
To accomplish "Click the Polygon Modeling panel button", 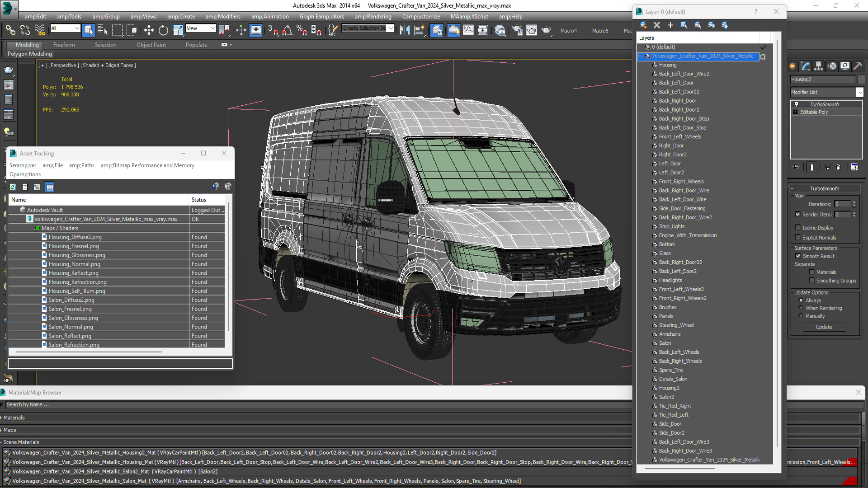I will tap(30, 54).
